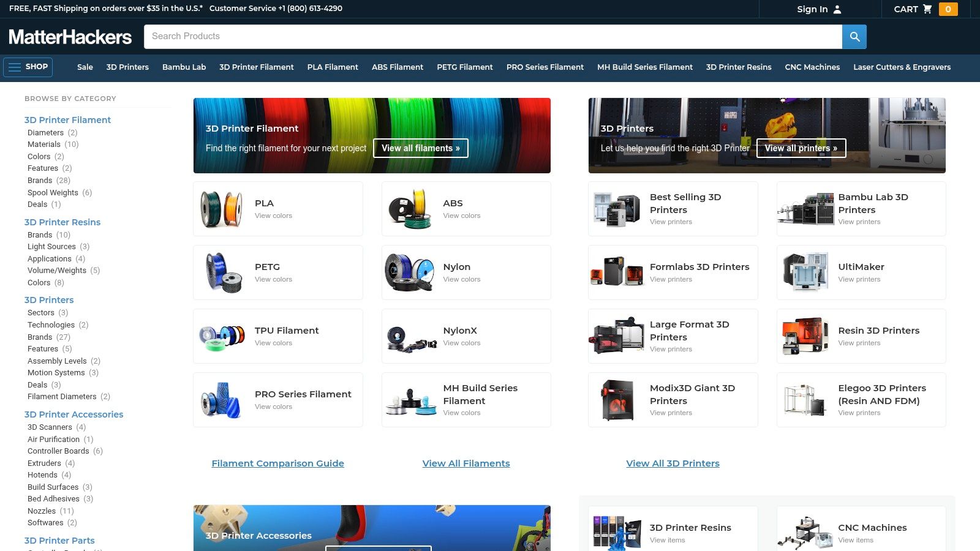Click Elegoo 3D Printers image

(805, 400)
